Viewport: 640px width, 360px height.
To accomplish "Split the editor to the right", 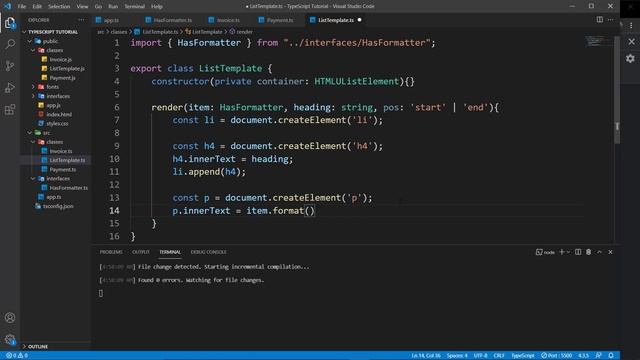I will (600, 20).
